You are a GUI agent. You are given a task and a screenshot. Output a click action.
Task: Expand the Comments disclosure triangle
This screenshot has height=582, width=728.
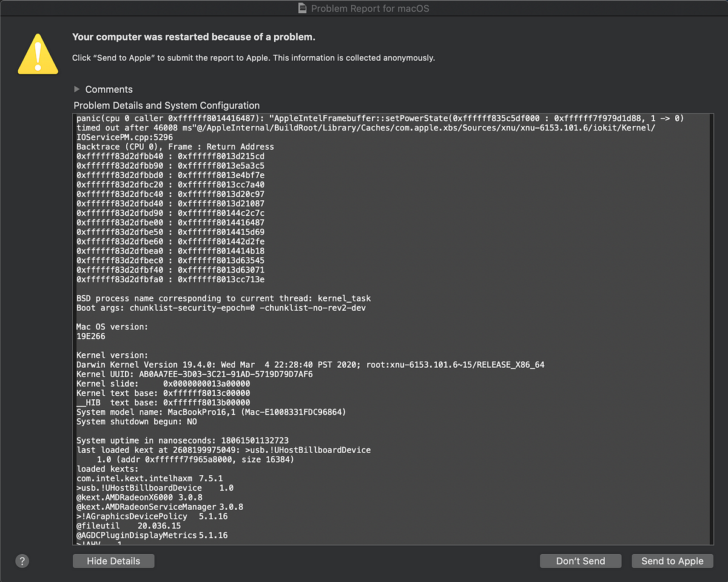click(77, 89)
